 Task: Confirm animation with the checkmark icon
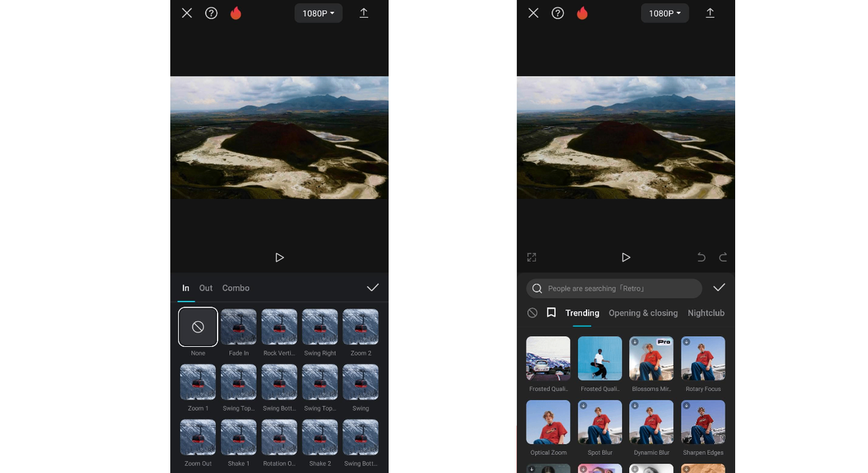373,288
